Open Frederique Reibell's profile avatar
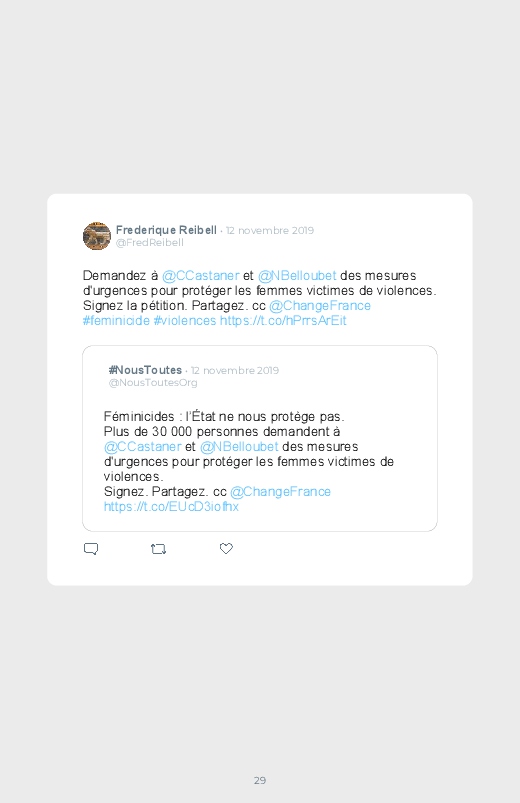Viewport: 520px width, 803px height. click(x=97, y=236)
